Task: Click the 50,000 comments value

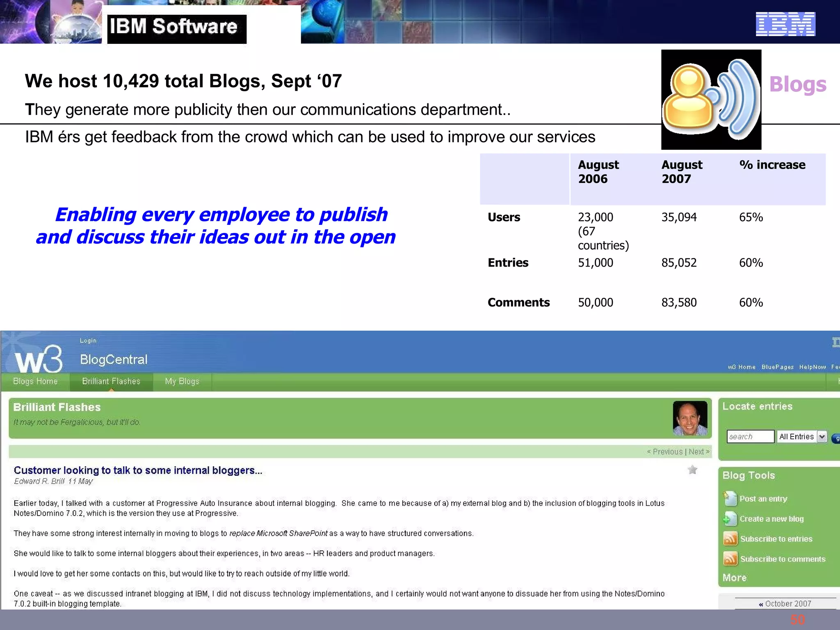Action: tap(596, 302)
